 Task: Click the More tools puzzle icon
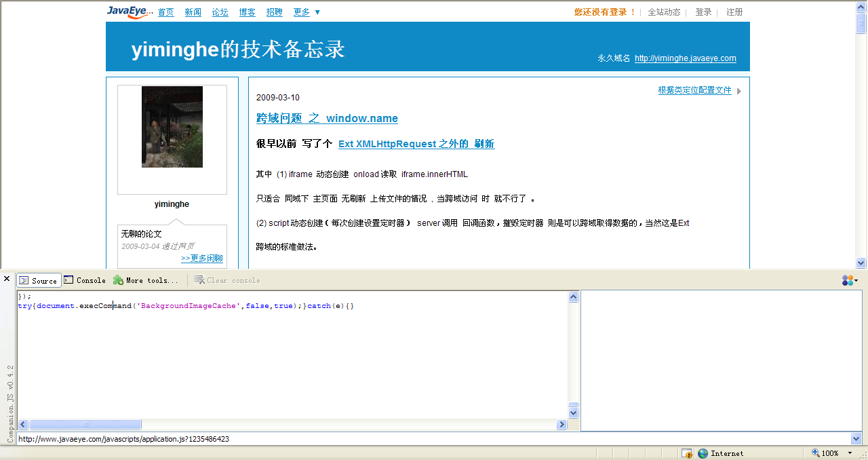click(x=118, y=280)
